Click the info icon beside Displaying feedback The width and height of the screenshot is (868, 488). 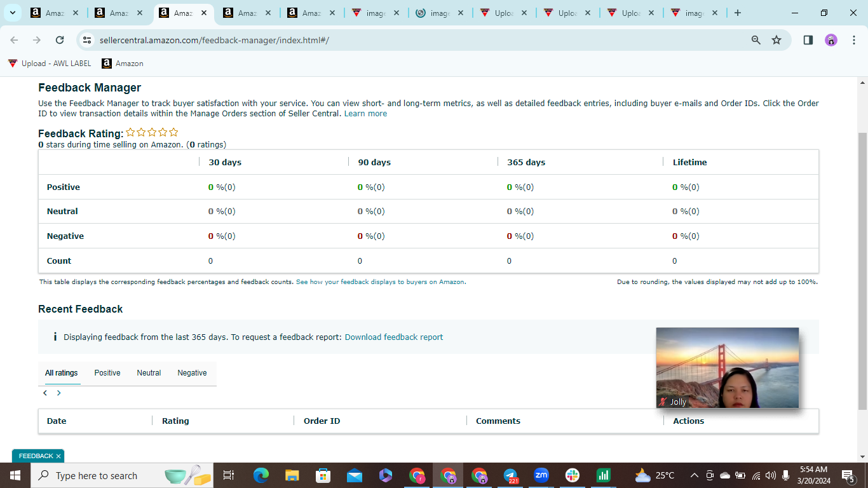click(55, 337)
